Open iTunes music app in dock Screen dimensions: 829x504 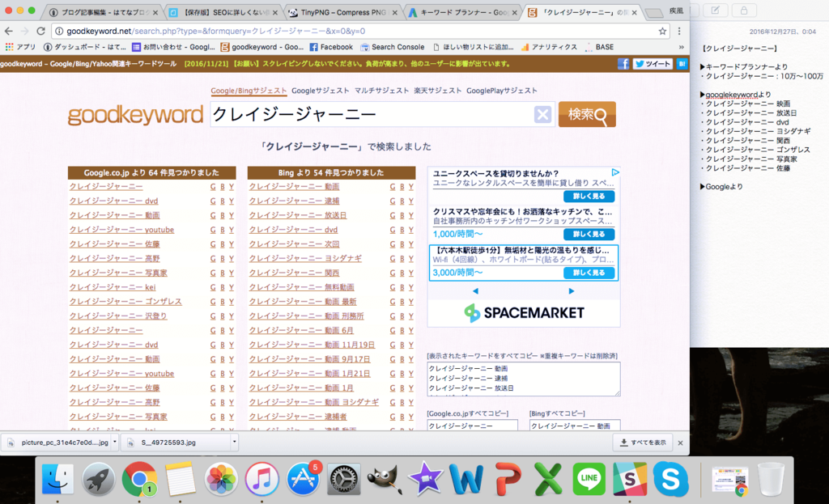click(261, 479)
